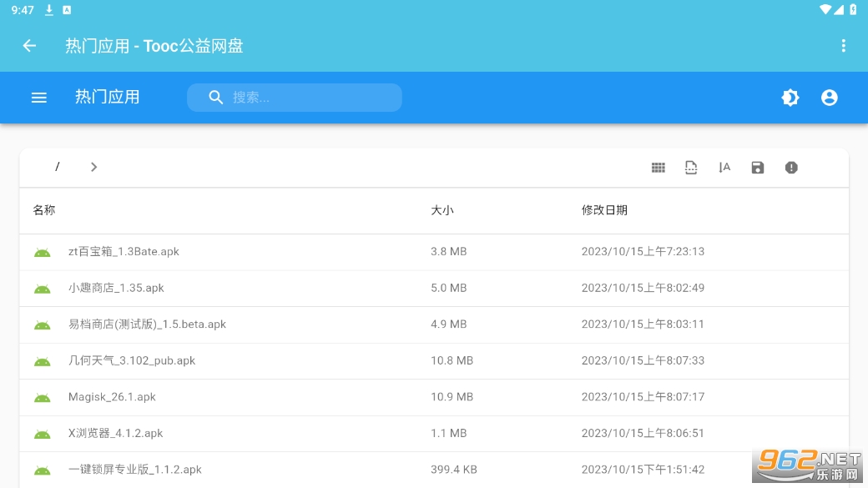The image size is (868, 488).
Task: Click the save floppy disk icon
Action: (x=757, y=168)
